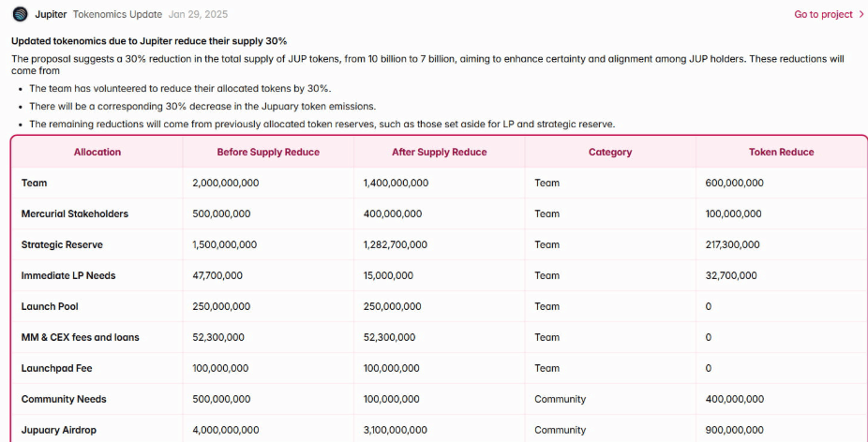Click the Team row allocation cell
This screenshot has width=868, height=442.
point(35,183)
